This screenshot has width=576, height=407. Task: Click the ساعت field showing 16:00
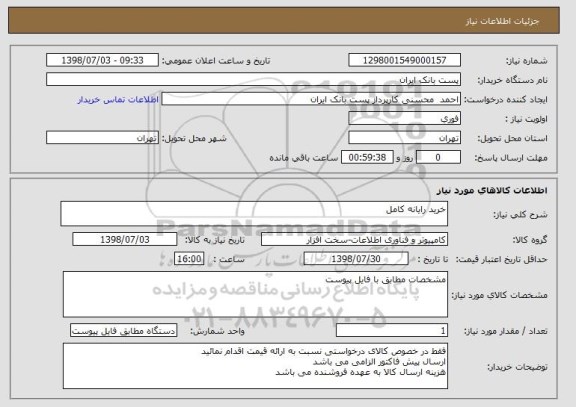tap(189, 259)
